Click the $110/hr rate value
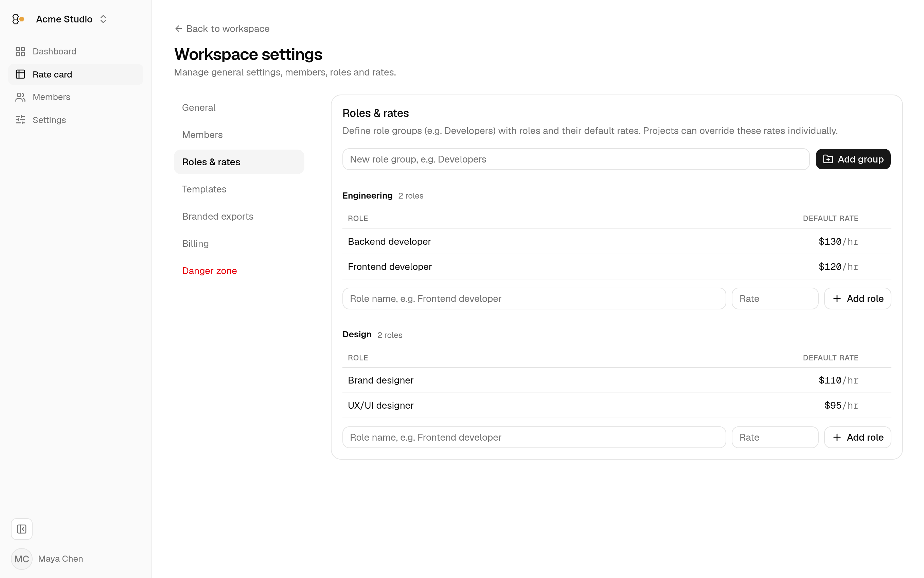Viewport: 924px width, 578px height. [838, 380]
